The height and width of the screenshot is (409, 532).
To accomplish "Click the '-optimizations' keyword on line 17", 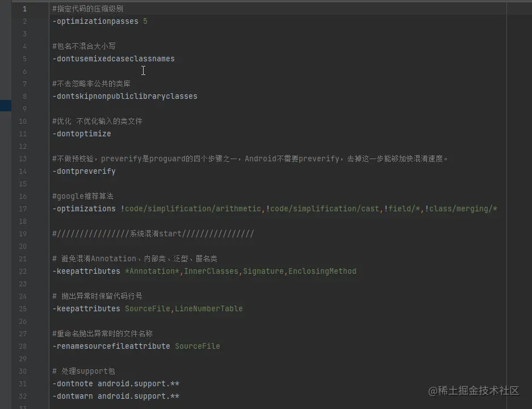I will 84,208.
